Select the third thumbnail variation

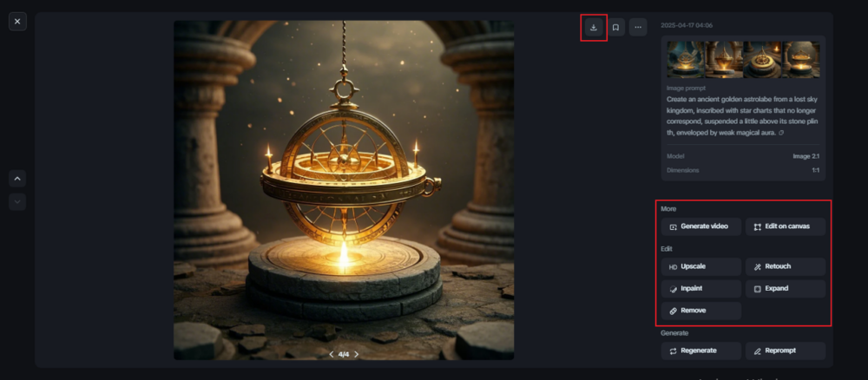click(x=763, y=60)
